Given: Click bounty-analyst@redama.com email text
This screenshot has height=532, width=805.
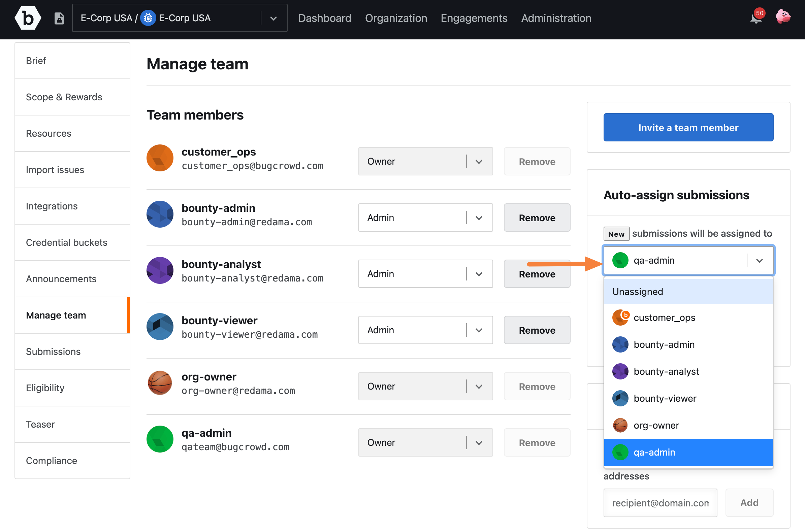Looking at the screenshot, I should [x=253, y=278].
